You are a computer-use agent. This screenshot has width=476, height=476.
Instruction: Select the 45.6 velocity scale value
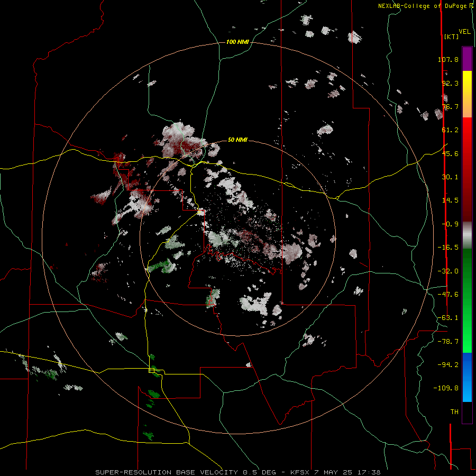(x=450, y=153)
